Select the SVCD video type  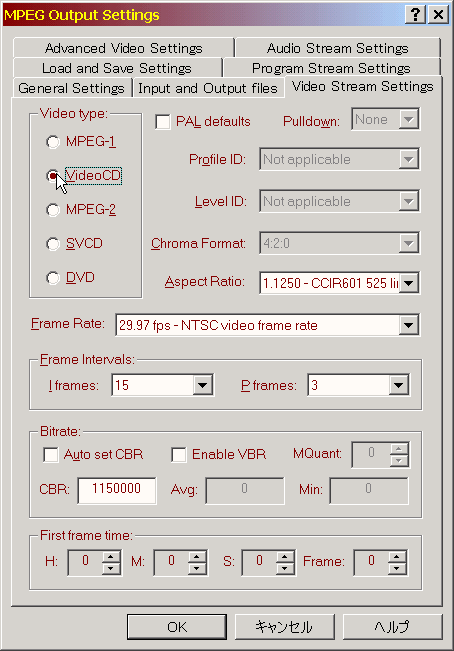(53, 244)
